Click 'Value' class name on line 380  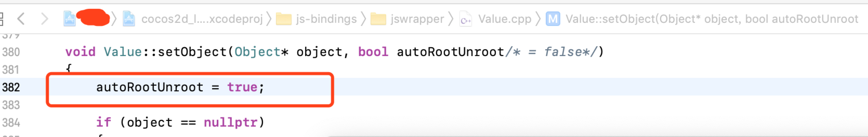[x=123, y=52]
